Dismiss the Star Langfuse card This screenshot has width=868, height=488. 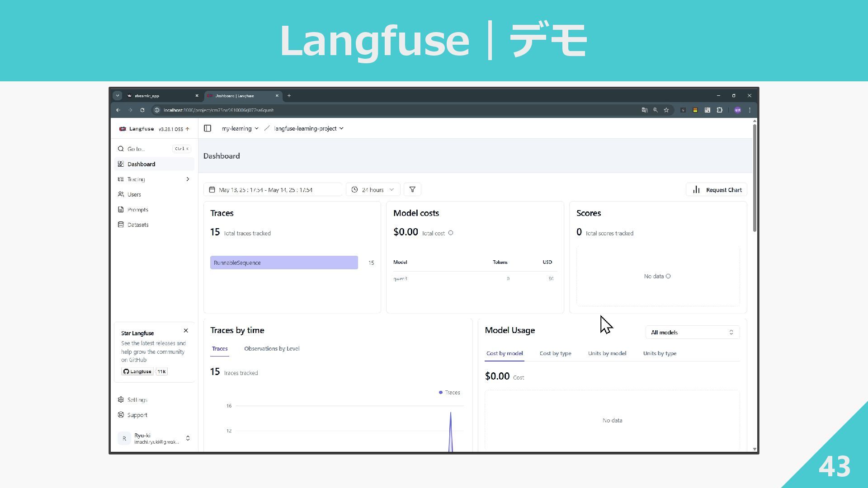pos(186,331)
